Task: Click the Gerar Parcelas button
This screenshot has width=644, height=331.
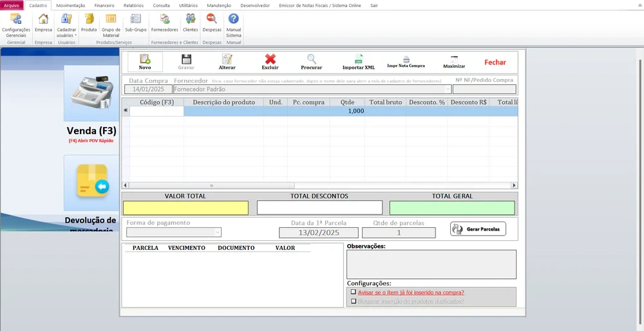Action: (x=478, y=229)
